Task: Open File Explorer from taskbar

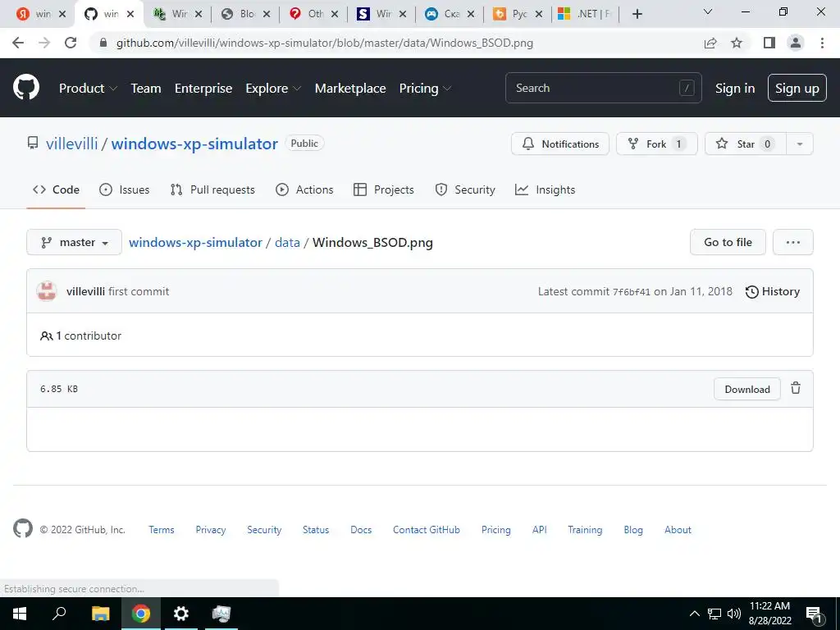Action: (x=100, y=614)
